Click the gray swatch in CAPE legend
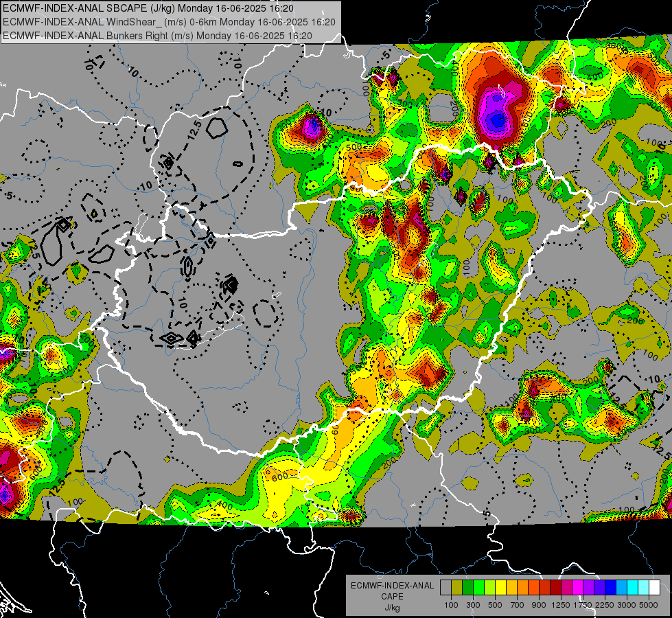The width and height of the screenshot is (672, 618). point(445,588)
